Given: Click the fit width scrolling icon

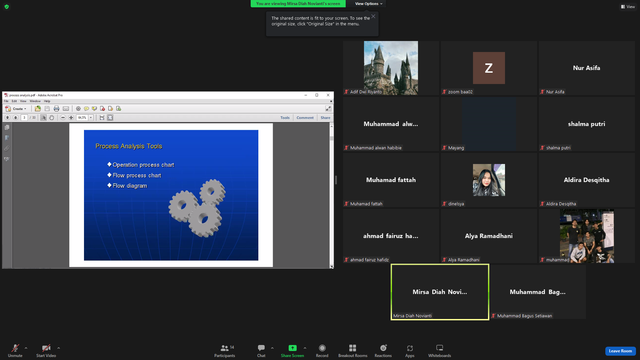Looking at the screenshot, I should [102, 118].
